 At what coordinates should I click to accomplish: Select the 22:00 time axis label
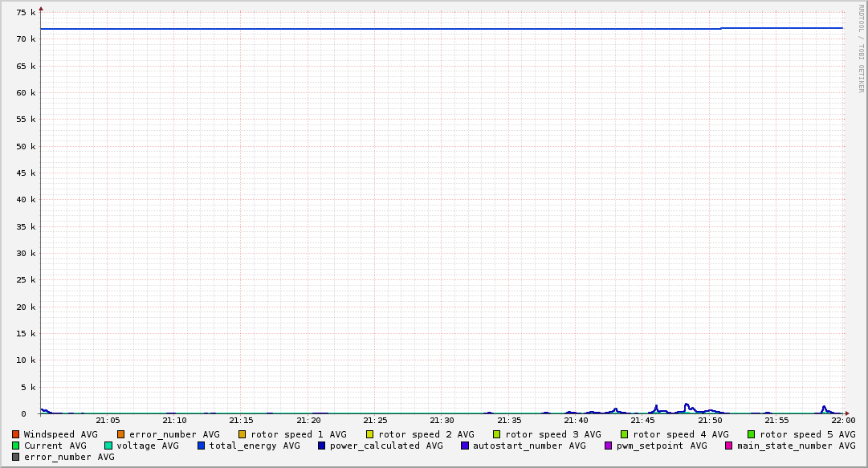pyautogui.click(x=842, y=420)
